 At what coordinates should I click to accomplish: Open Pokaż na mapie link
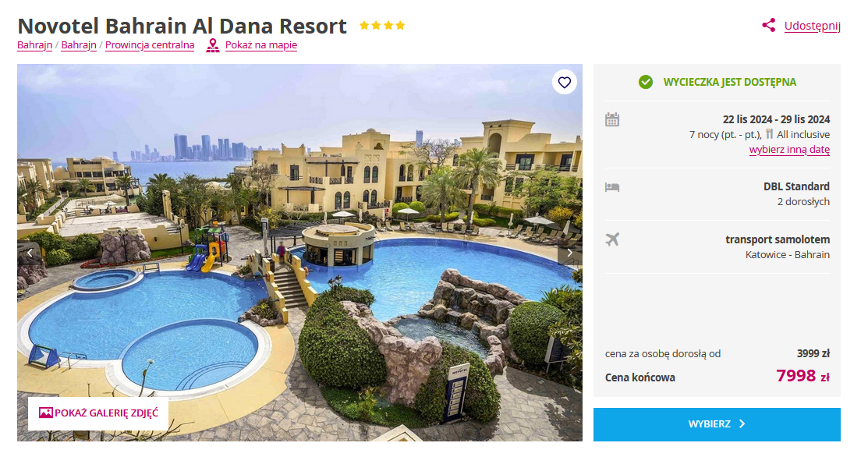pos(260,44)
